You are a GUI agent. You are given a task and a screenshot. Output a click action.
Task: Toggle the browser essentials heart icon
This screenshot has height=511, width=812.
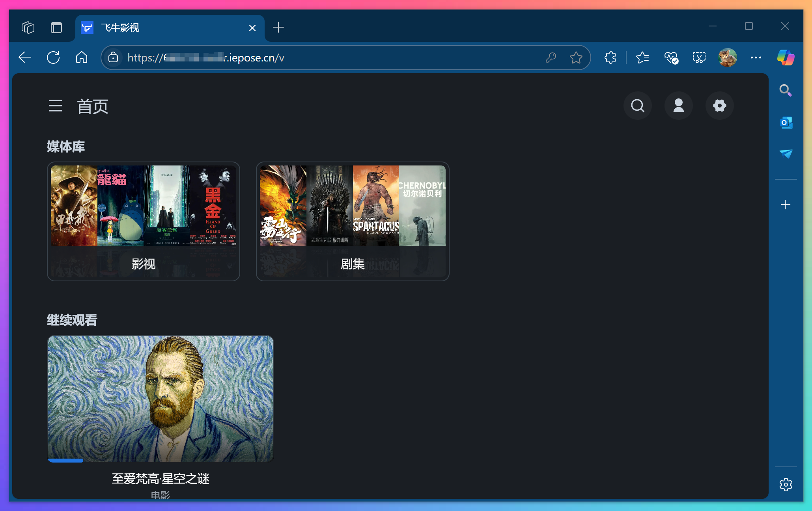point(670,58)
